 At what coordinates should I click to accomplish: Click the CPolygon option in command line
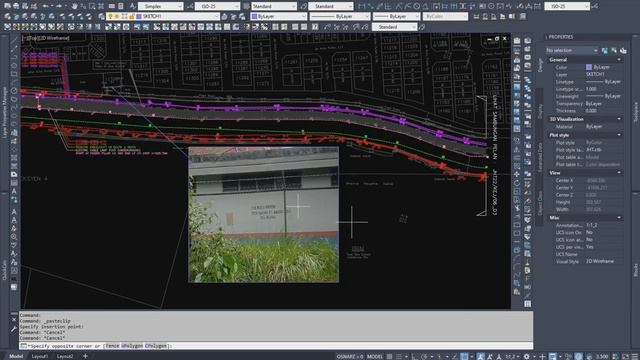click(x=156, y=346)
